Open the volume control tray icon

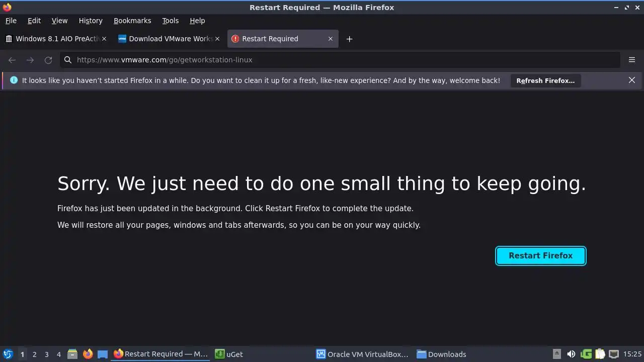571,354
